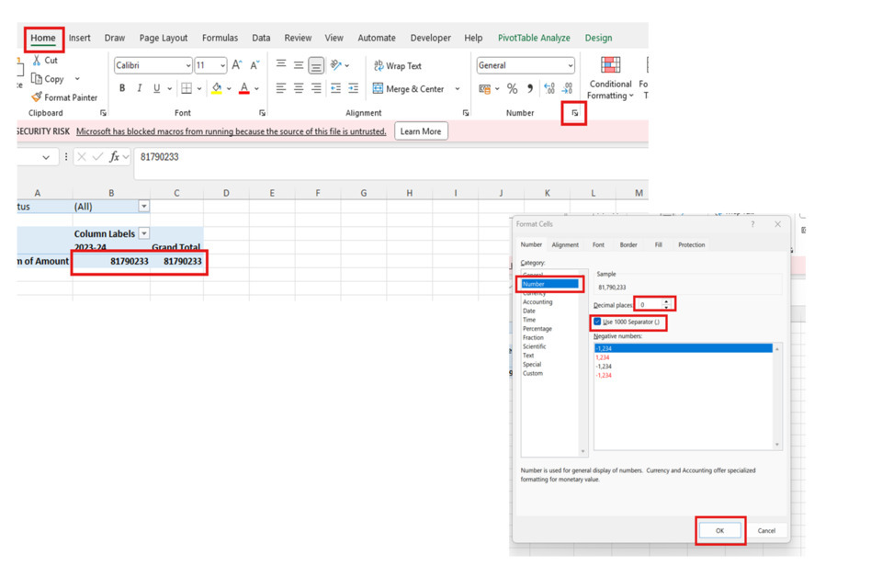Open the font name Calibri dropdown
Image resolution: width=882 pixels, height=588 pixels.
[x=188, y=66]
